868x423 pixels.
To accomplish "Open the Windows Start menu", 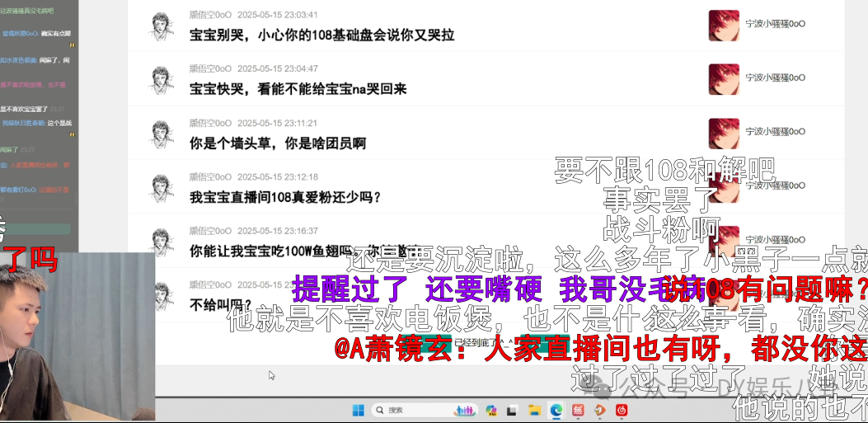I will pos(358,411).
